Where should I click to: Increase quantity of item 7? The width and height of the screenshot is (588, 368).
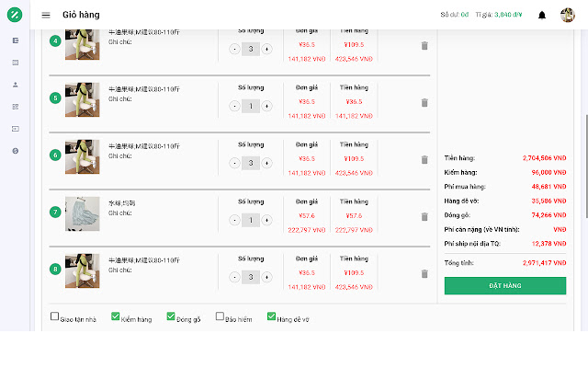point(266,221)
